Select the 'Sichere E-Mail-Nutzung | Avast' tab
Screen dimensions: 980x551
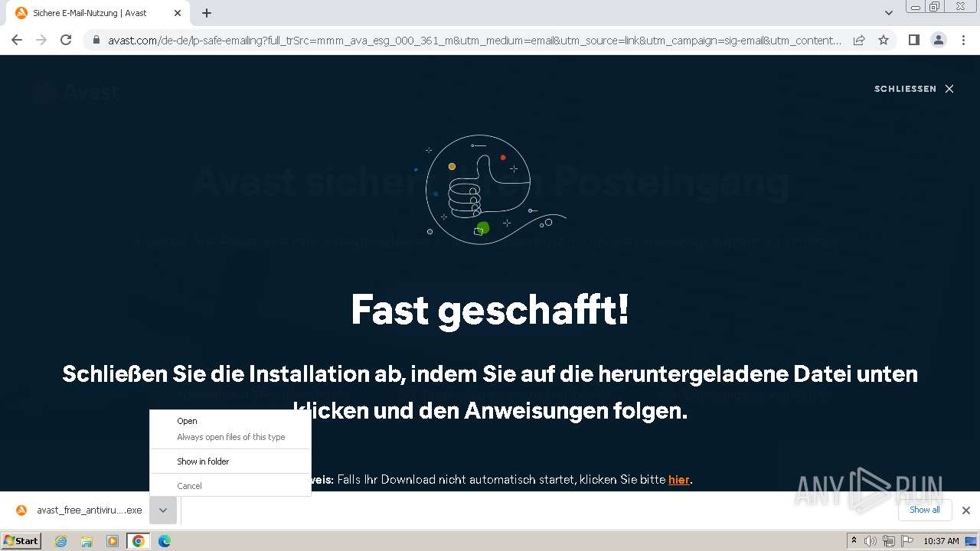click(x=98, y=13)
